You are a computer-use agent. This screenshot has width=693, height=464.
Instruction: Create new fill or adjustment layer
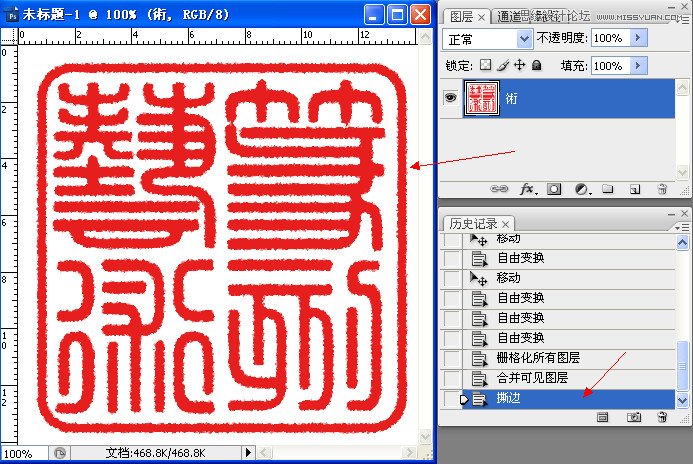point(582,189)
